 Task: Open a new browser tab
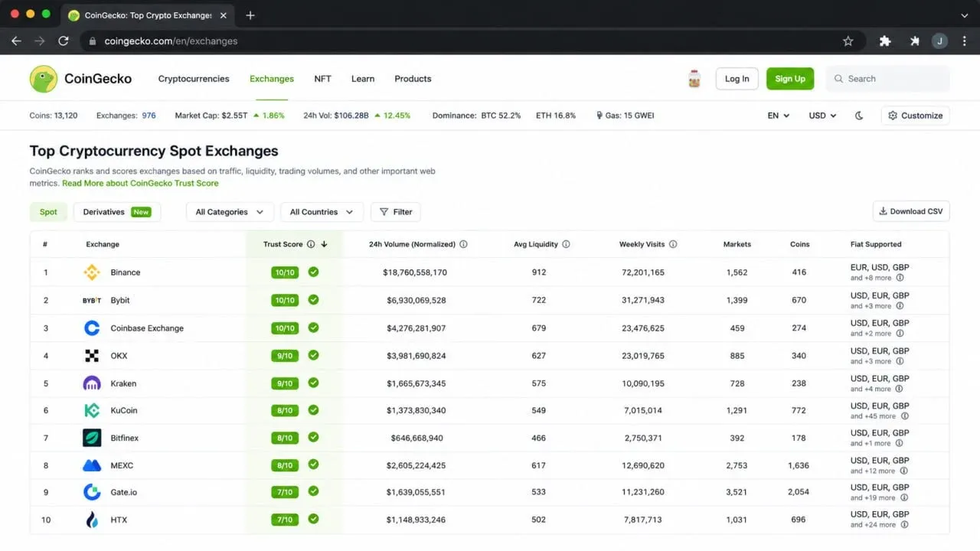click(250, 15)
